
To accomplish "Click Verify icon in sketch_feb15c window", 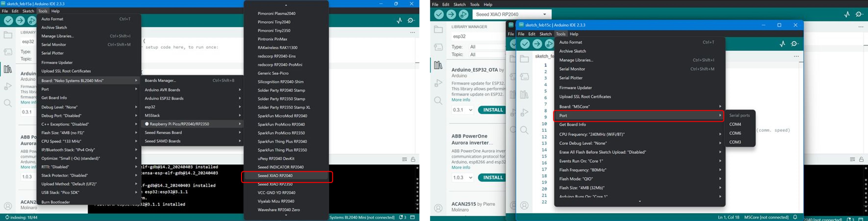I will coord(525,44).
